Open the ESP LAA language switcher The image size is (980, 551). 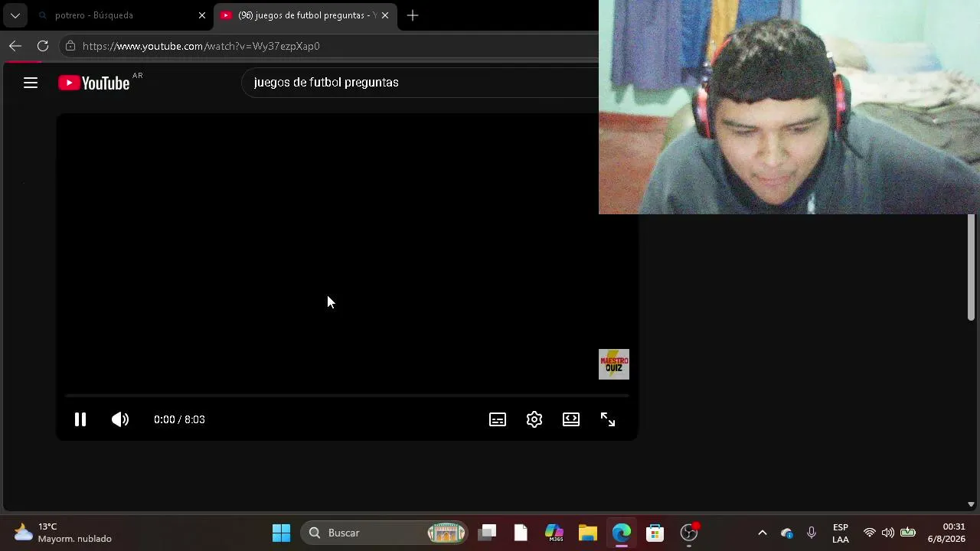point(841,533)
